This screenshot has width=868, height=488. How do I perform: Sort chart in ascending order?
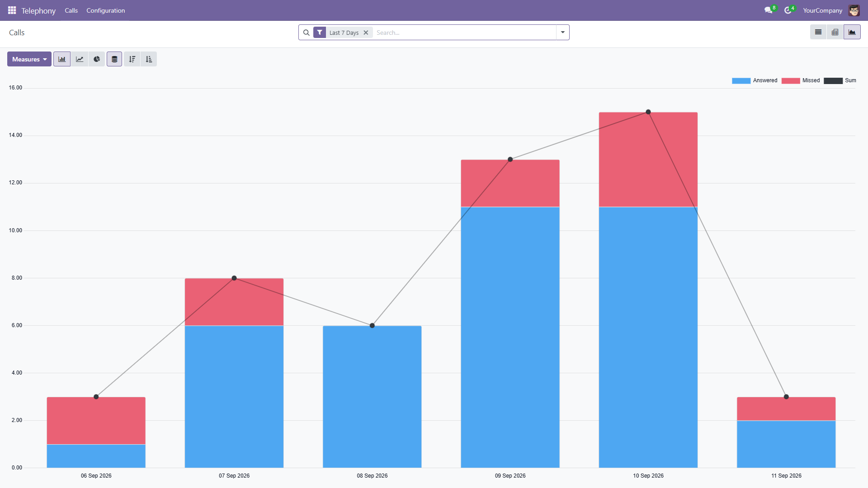pos(149,59)
